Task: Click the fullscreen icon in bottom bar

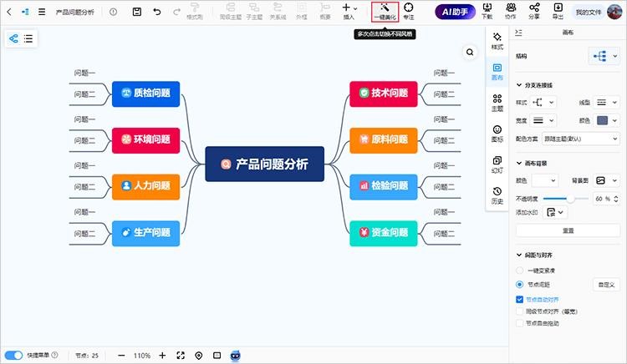Action: [x=181, y=355]
